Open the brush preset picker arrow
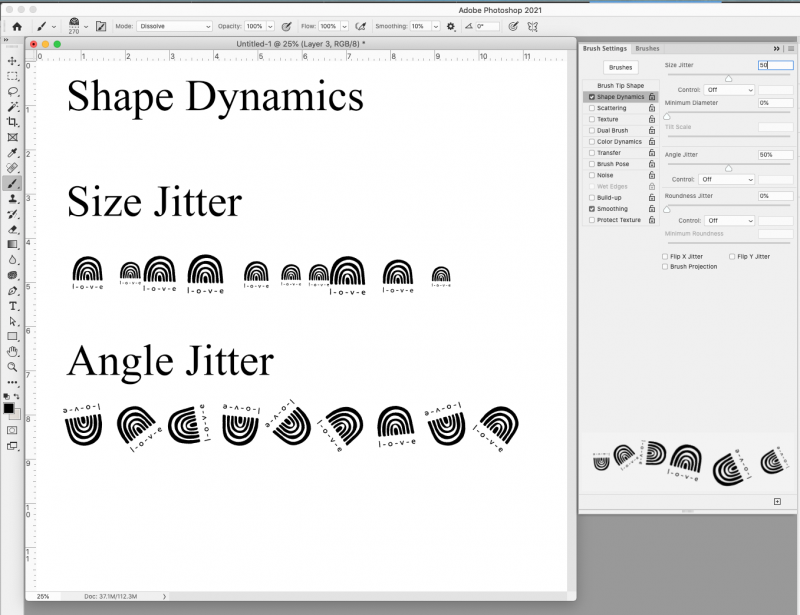 (x=86, y=27)
